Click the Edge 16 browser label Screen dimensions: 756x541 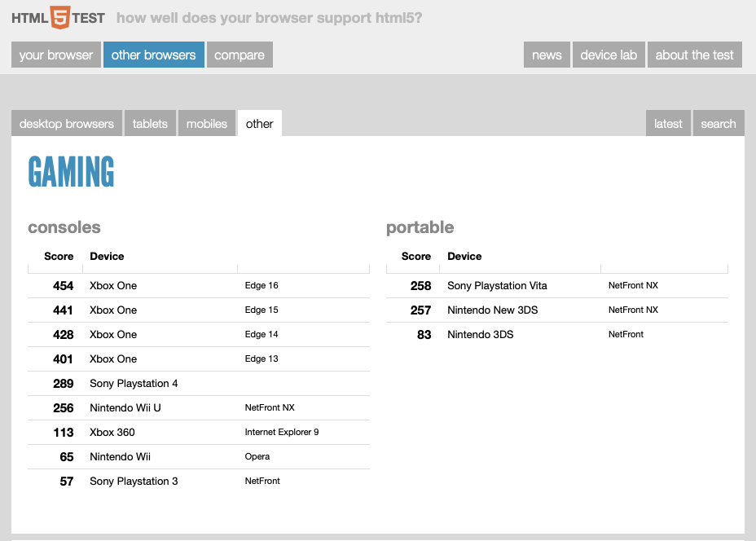point(262,285)
